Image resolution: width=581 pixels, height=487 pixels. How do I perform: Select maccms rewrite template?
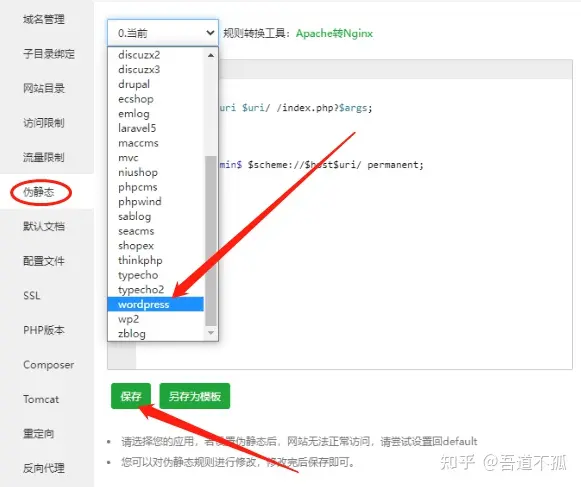(x=156, y=143)
